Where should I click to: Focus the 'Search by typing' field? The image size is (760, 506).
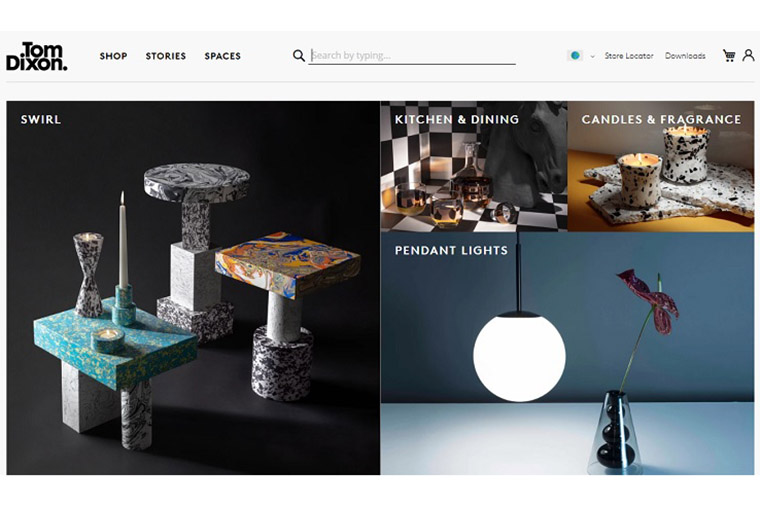click(412, 56)
